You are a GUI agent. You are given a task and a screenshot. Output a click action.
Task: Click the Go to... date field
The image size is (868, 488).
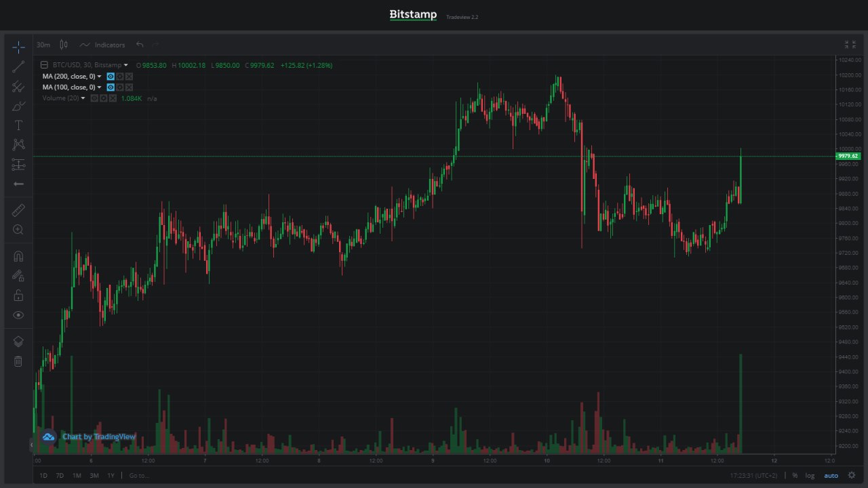(138, 476)
